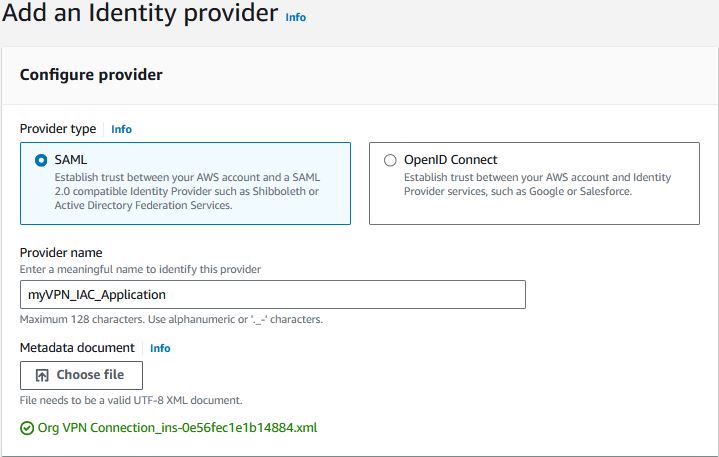Open Info link beside Metadata document
The height and width of the screenshot is (457, 719).
[x=160, y=348]
